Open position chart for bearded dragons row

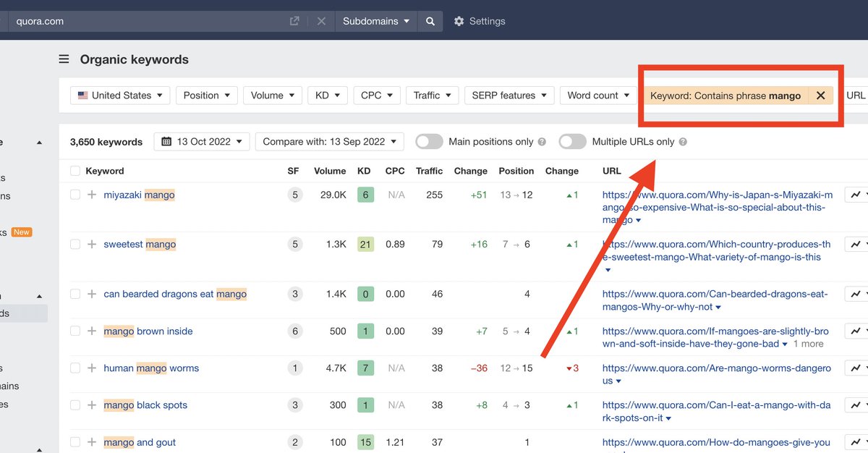(857, 294)
